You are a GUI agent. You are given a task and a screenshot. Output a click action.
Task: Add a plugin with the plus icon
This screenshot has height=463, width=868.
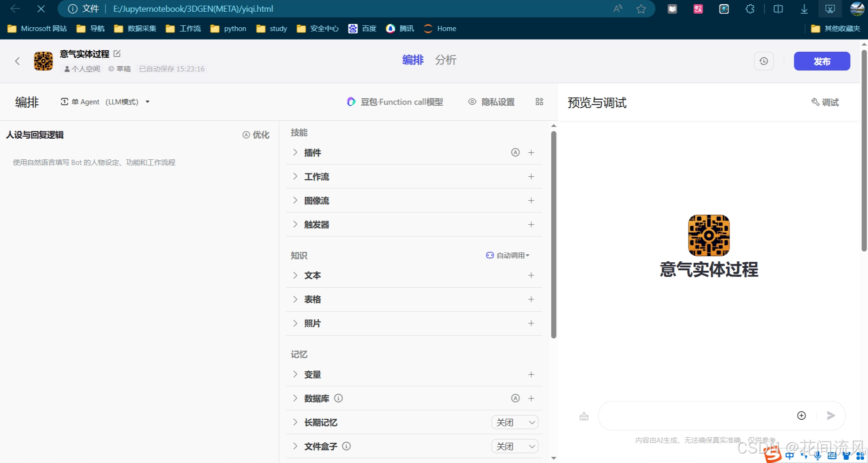[x=531, y=152]
